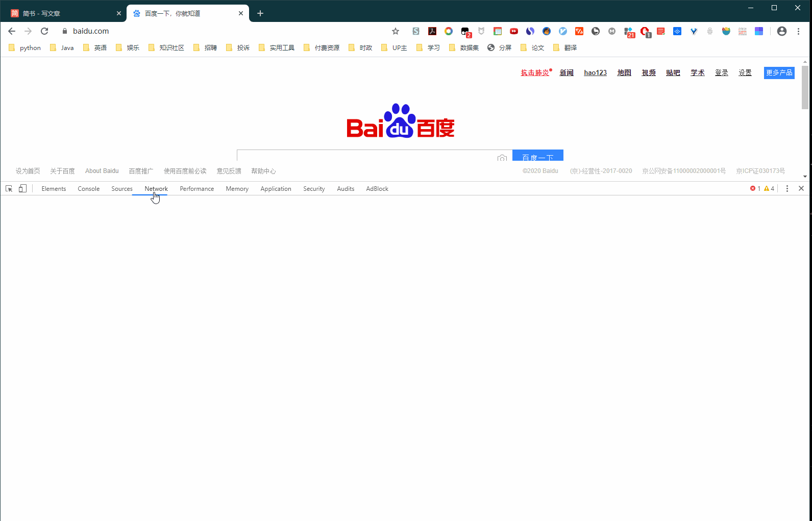Click the red YouTube-style extension icon
The width and height of the screenshot is (812, 521).
click(x=514, y=31)
